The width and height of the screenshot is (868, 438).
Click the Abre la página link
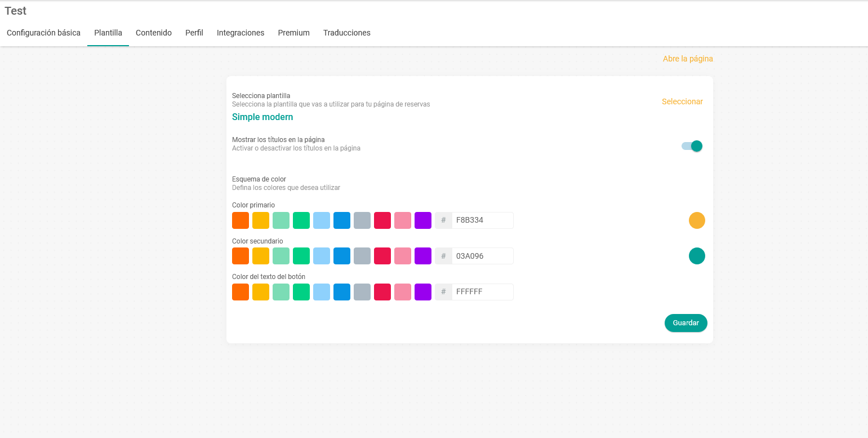[x=688, y=59]
